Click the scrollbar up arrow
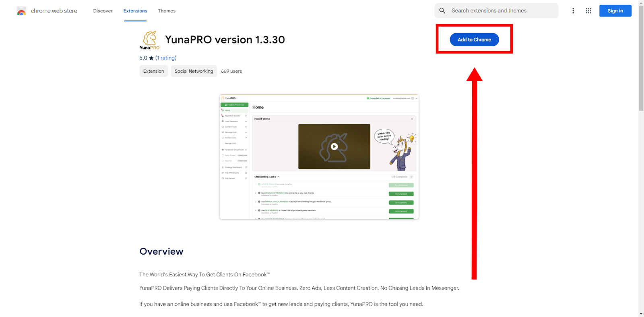This screenshot has width=644, height=317. (x=641, y=2)
